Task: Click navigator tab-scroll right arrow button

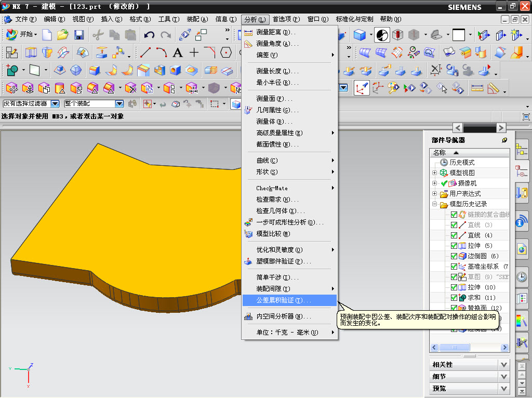Action: [501, 128]
